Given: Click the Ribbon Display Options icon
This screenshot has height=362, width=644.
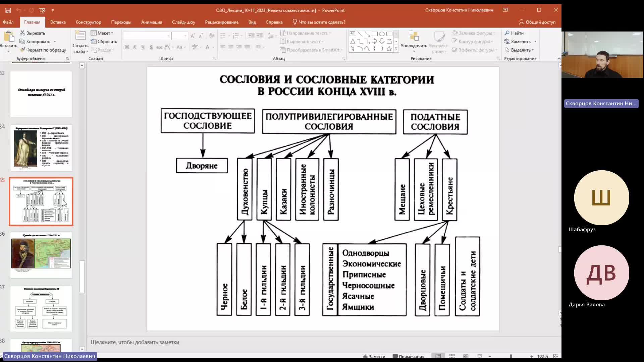Looking at the screenshot, I should coord(505,10).
